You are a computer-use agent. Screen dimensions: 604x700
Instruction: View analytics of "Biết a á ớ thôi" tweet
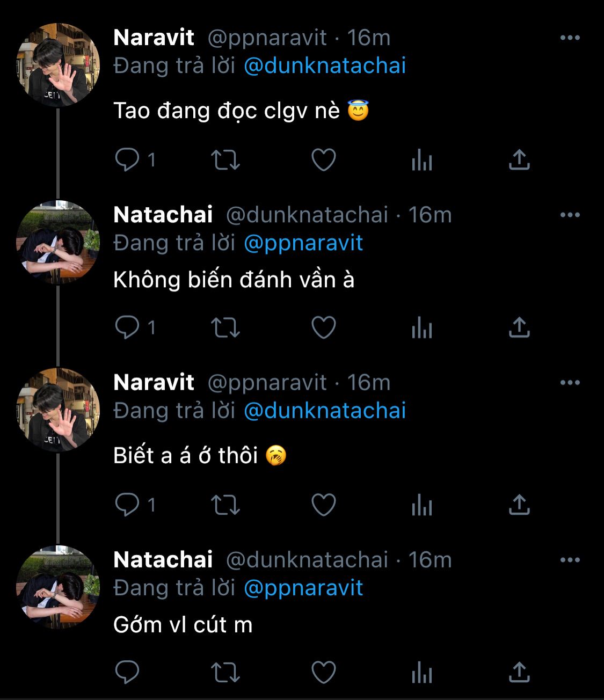click(422, 505)
